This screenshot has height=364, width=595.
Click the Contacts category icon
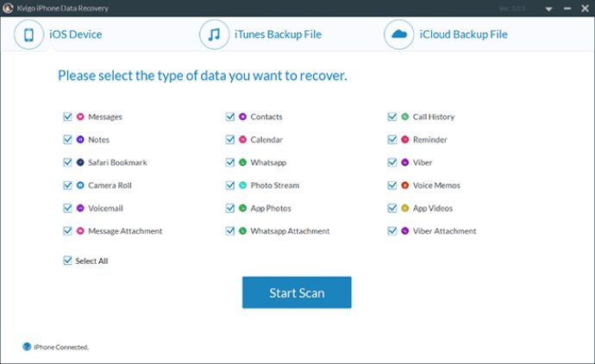[x=242, y=116]
